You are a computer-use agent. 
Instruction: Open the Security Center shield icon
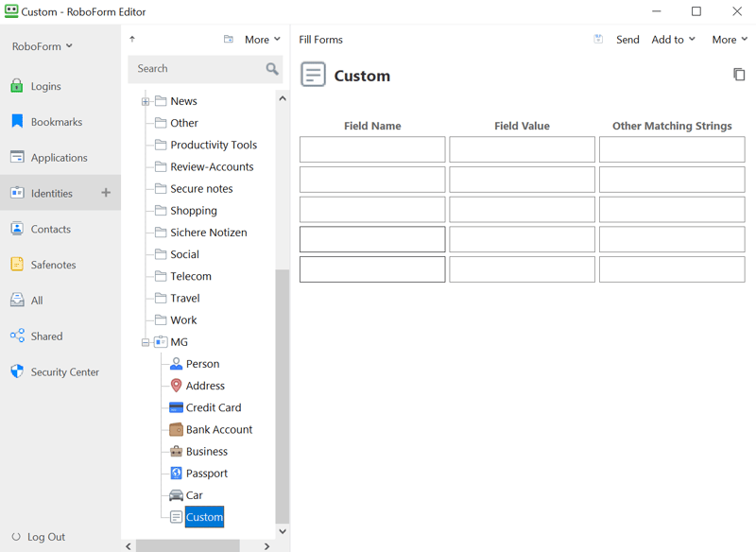(x=17, y=371)
